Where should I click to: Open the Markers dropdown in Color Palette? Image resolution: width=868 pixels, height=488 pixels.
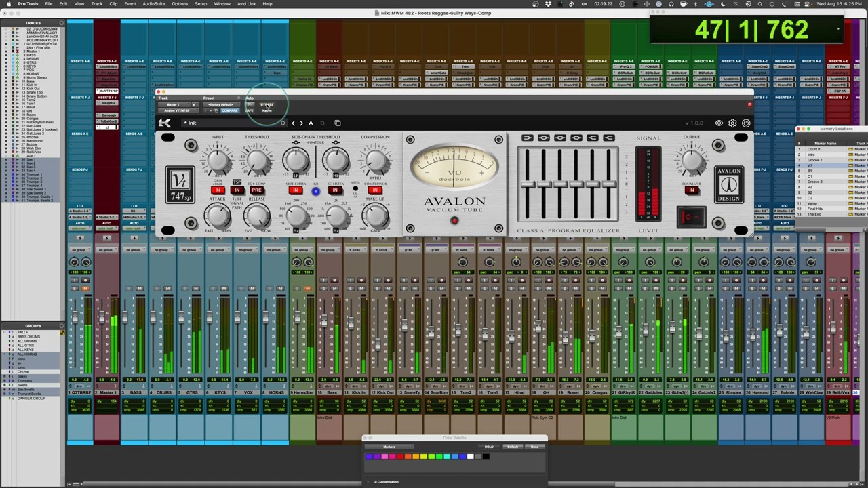(389, 447)
